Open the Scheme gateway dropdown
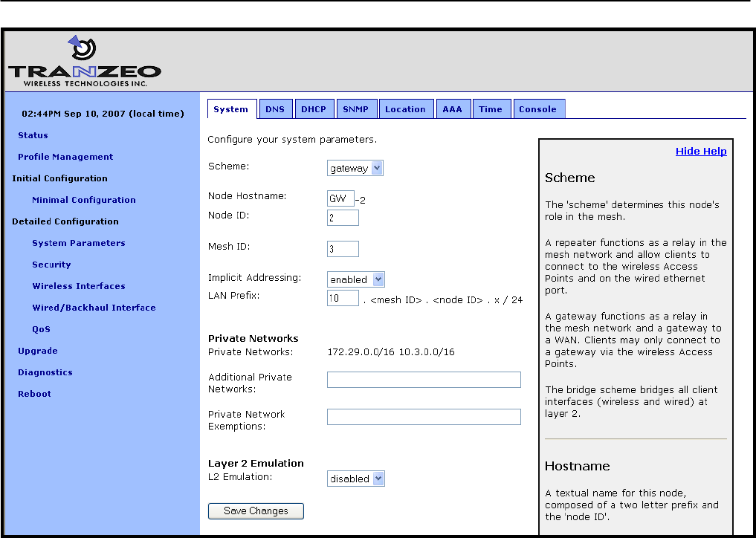 point(355,168)
